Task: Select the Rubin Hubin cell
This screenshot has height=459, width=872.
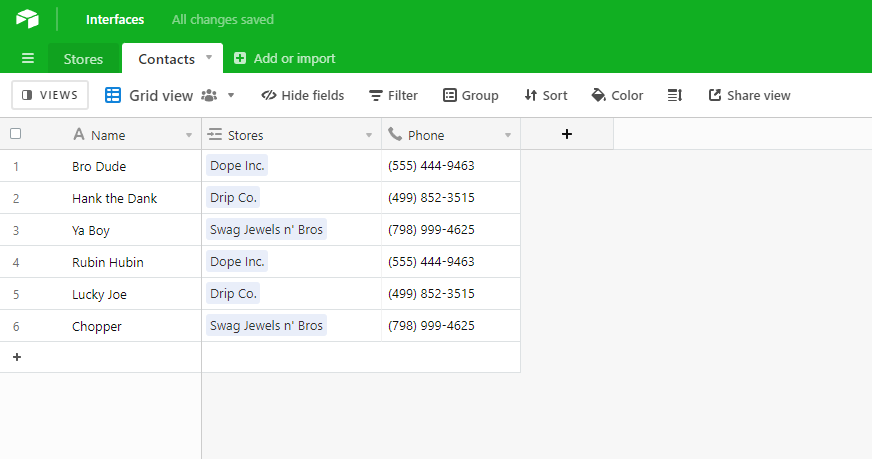Action: tap(108, 262)
